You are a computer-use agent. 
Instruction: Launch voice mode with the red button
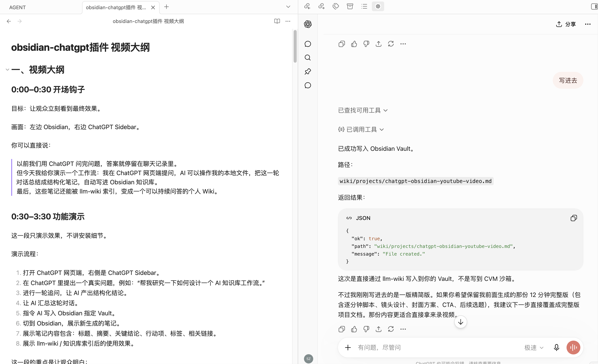point(573,348)
